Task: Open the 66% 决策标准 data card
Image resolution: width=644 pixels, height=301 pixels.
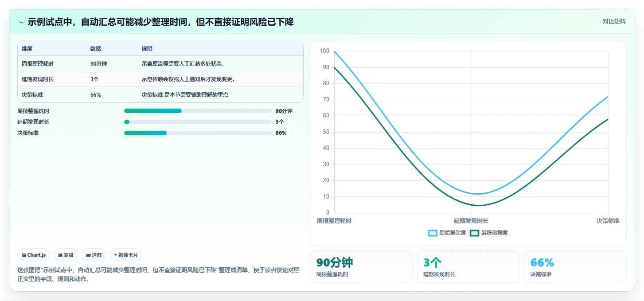Action: [575, 267]
